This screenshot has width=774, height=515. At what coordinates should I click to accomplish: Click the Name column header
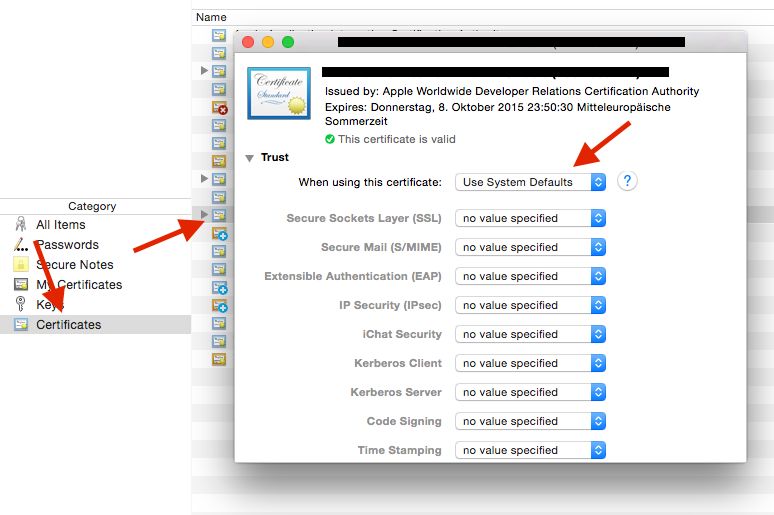pos(211,17)
